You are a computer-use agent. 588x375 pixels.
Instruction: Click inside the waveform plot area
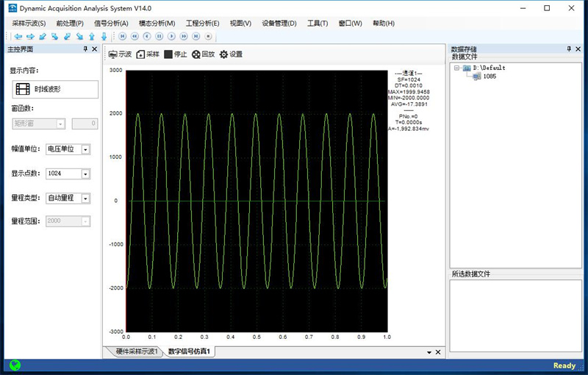pyautogui.click(x=257, y=201)
